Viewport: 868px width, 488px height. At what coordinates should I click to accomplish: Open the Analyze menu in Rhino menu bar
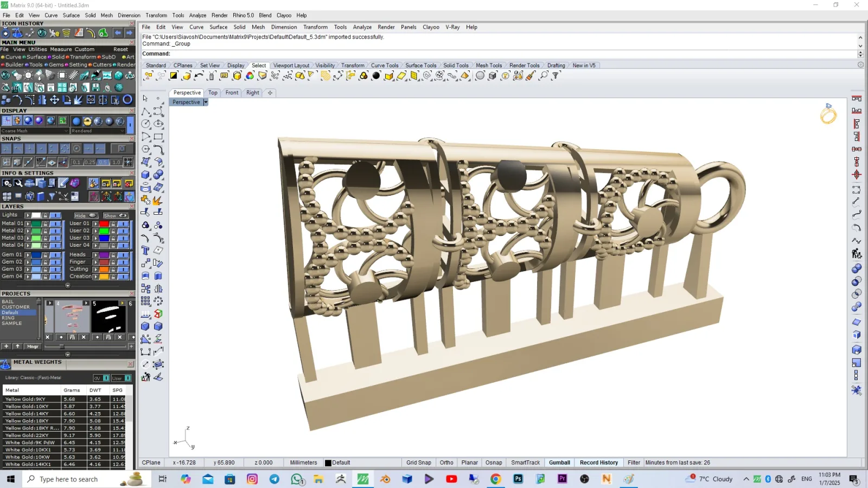tap(362, 27)
